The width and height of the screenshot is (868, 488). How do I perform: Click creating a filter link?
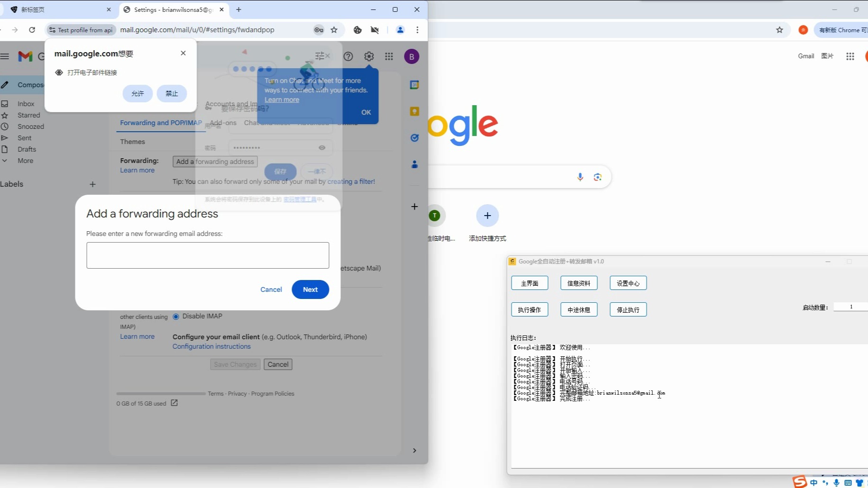351,181
